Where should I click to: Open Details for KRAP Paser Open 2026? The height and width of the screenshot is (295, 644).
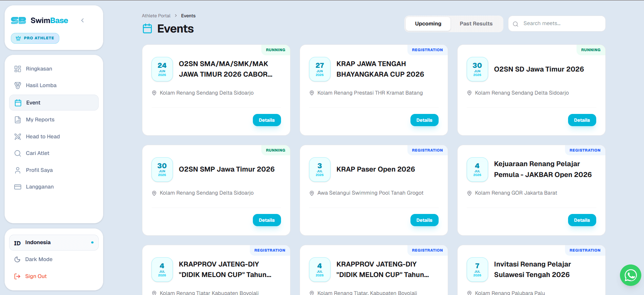pyautogui.click(x=424, y=220)
